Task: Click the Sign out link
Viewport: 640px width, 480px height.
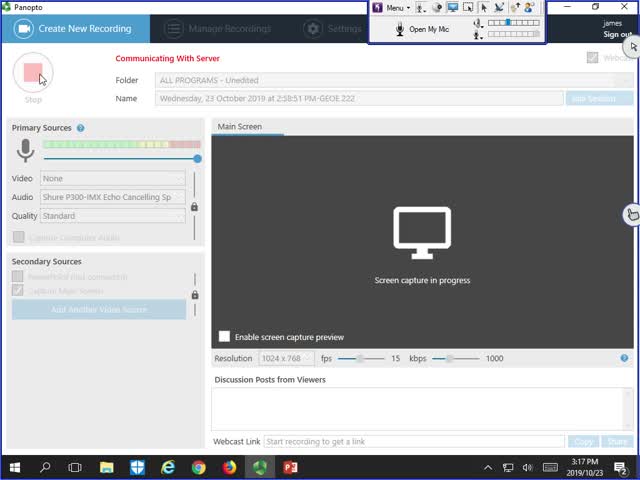Action: (x=617, y=35)
